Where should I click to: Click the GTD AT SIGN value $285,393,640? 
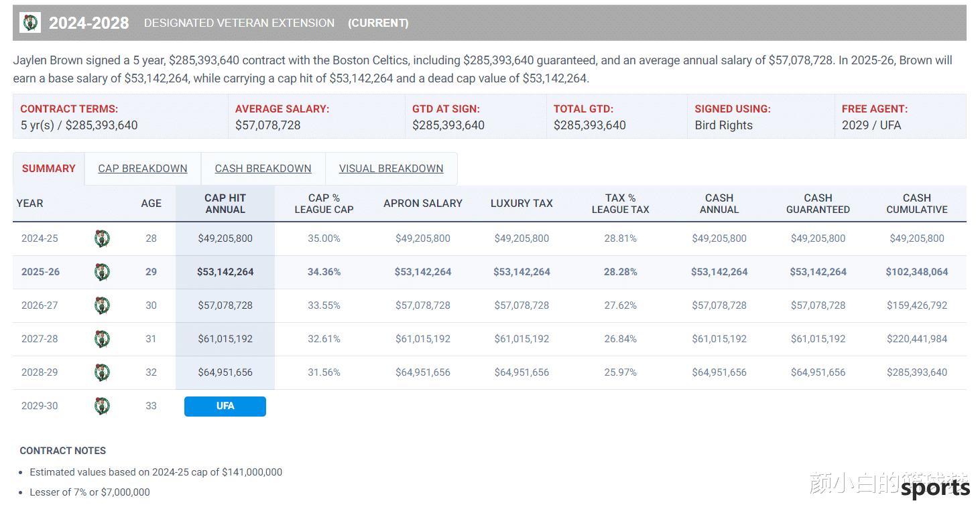448,125
